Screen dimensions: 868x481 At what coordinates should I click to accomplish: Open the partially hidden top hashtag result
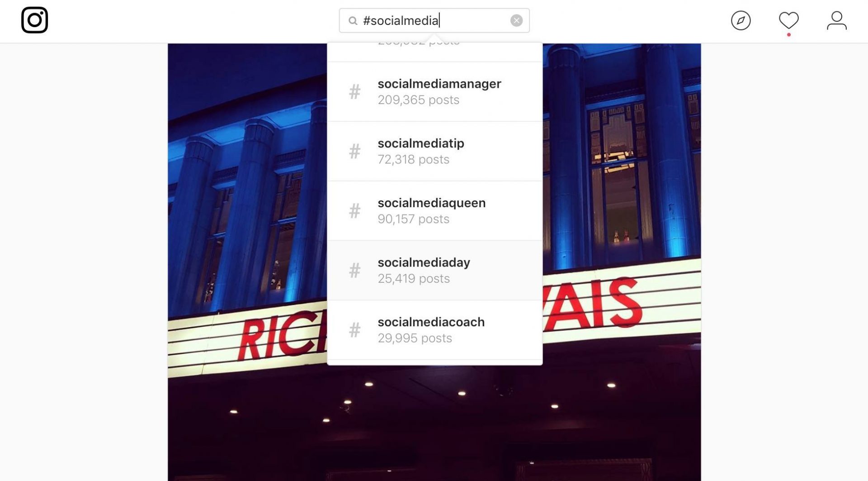(434, 52)
